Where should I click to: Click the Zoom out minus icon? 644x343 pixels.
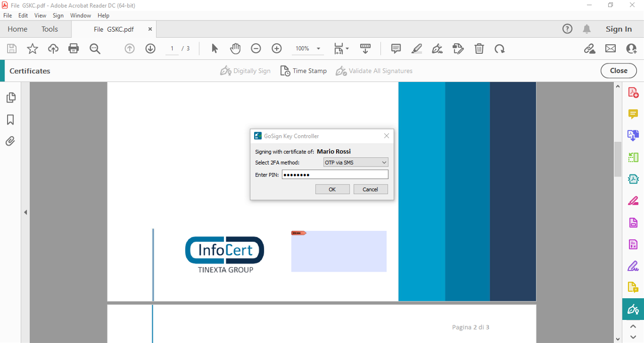(256, 49)
